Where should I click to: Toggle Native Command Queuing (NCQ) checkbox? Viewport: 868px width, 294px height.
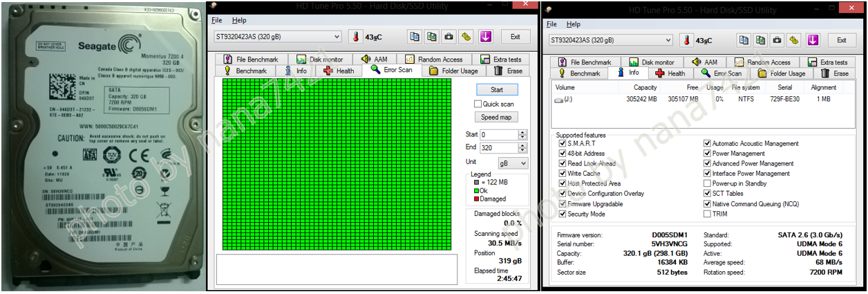(707, 204)
